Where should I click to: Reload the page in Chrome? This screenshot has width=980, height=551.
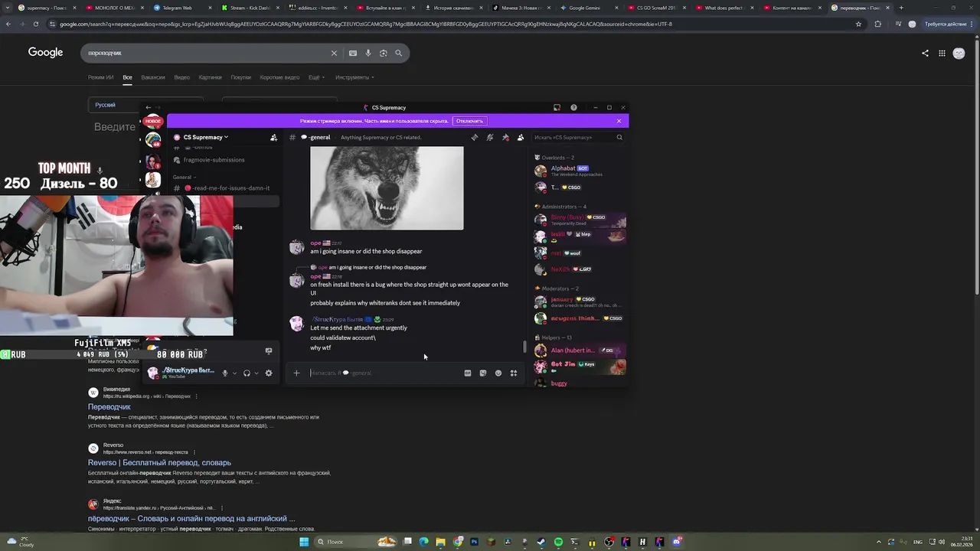(35, 24)
